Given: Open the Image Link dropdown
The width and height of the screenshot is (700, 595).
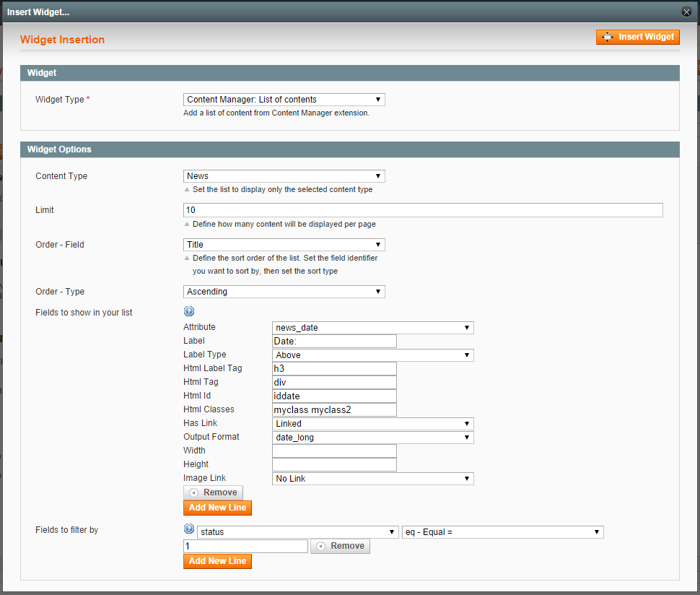Looking at the screenshot, I should (373, 479).
